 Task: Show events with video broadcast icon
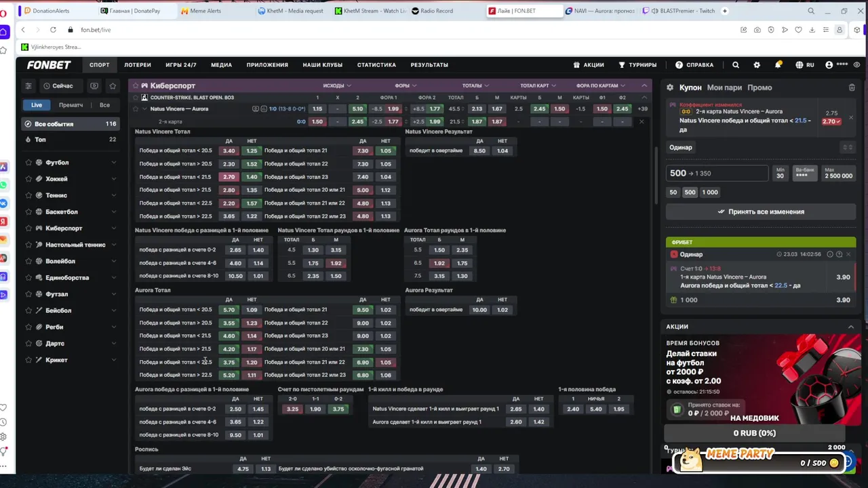94,86
